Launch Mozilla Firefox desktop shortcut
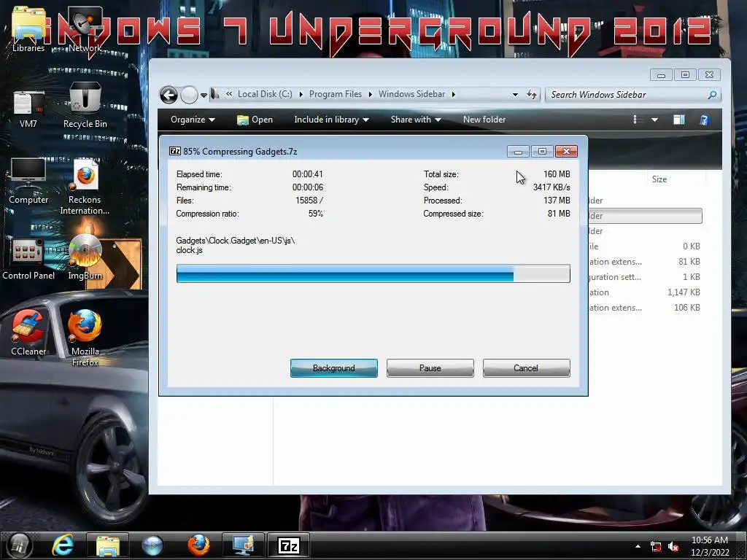 [85, 338]
